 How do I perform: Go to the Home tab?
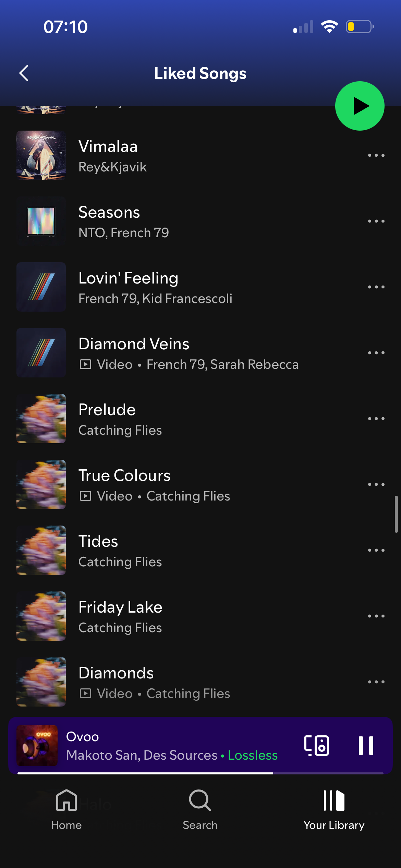coord(66,810)
